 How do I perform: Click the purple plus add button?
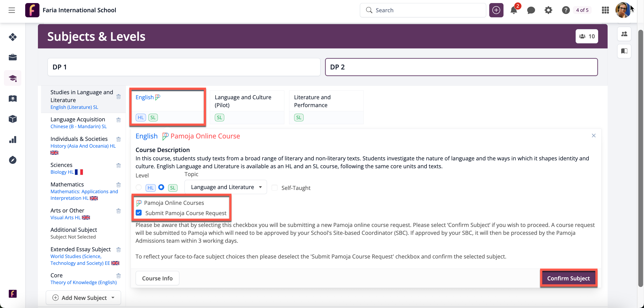[x=496, y=10]
